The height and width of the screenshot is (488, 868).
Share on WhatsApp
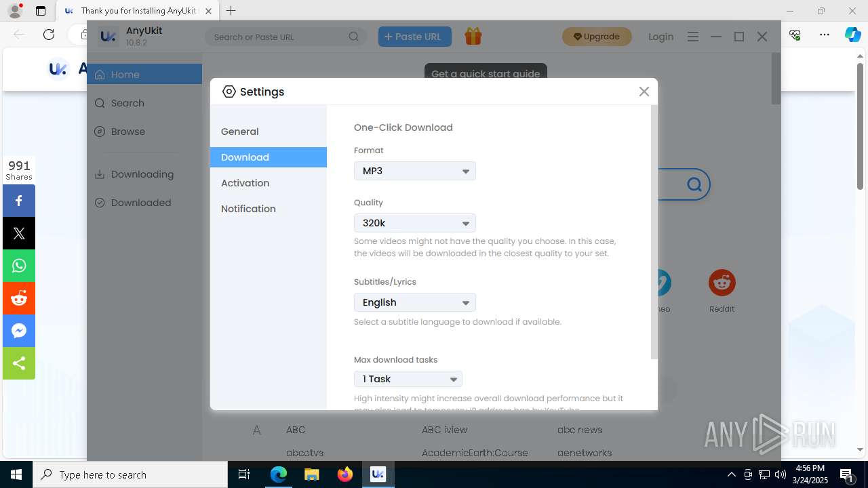19,266
